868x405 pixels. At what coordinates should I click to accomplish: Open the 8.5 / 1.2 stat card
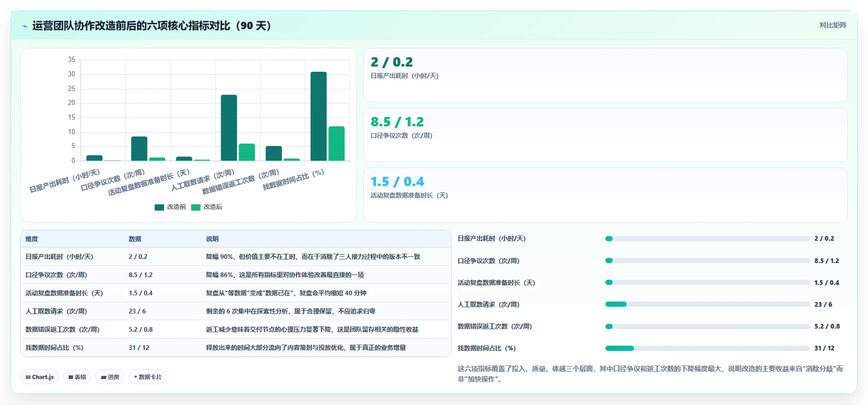click(x=605, y=135)
